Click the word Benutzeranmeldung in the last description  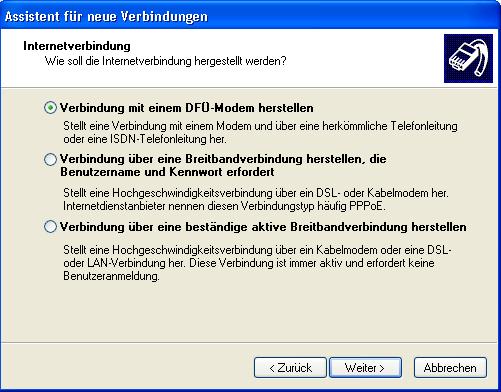pos(111,276)
